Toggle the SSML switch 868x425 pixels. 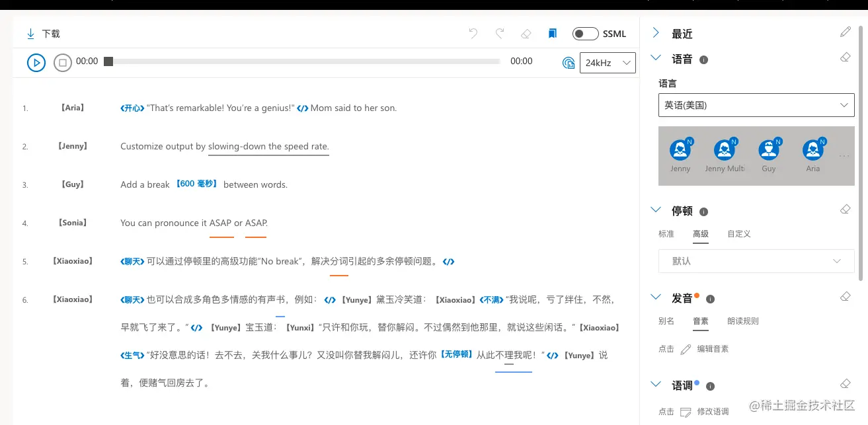pyautogui.click(x=585, y=34)
